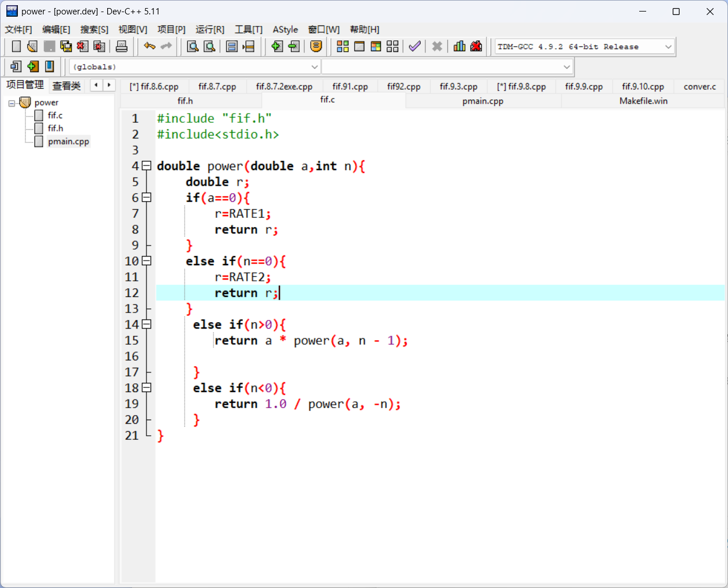
Task: Click the gray X stop execution icon
Action: click(437, 47)
